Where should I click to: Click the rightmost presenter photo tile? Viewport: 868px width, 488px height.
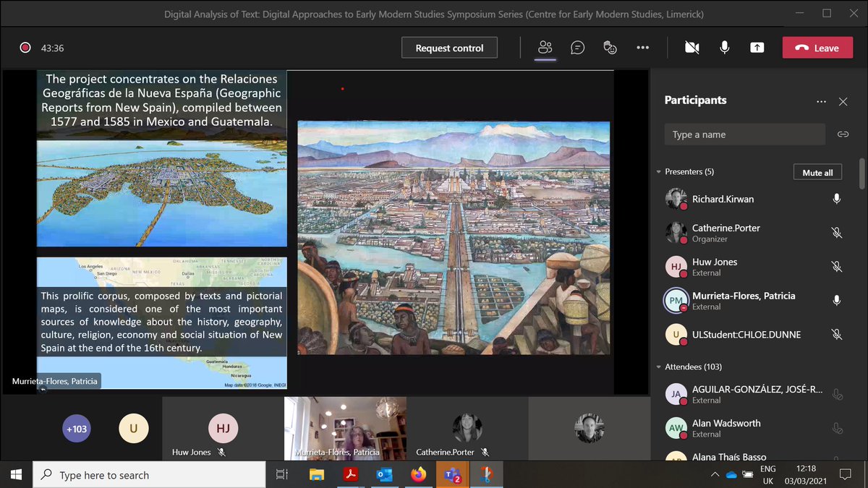(x=590, y=429)
